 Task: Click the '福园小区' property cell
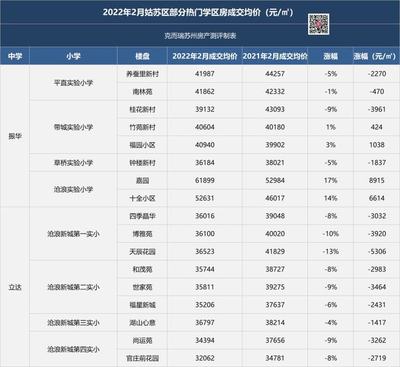point(142,145)
